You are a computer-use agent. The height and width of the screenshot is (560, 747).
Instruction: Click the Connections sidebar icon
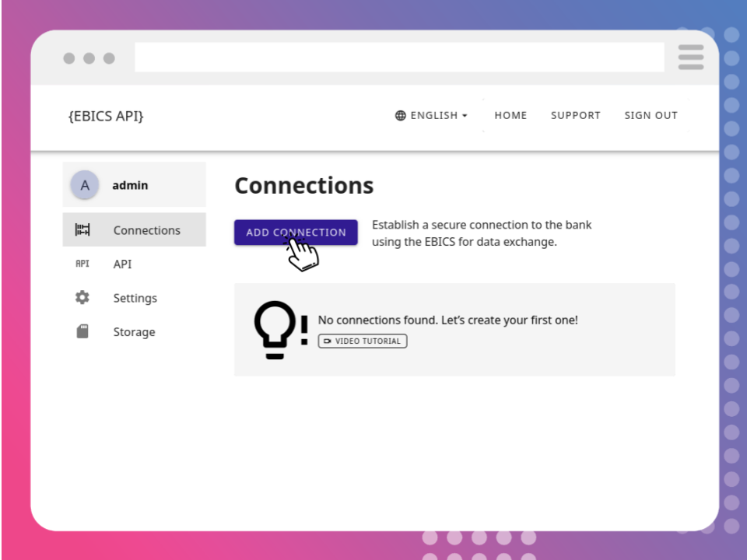(x=82, y=229)
